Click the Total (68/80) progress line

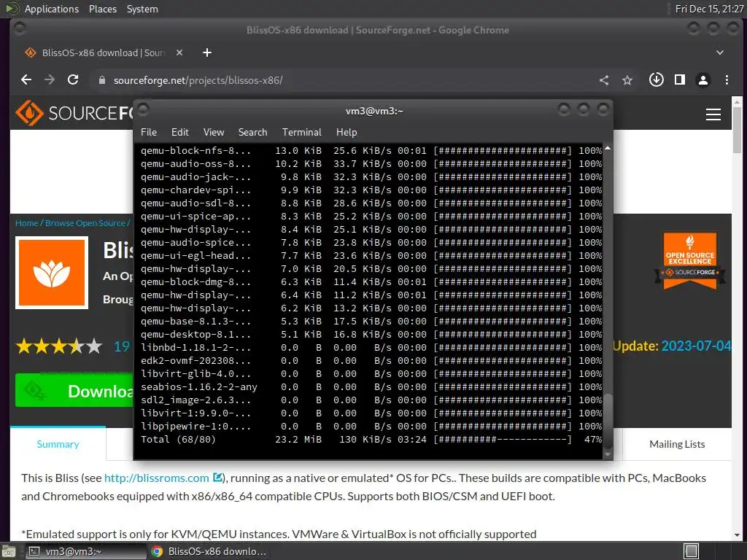pos(371,440)
